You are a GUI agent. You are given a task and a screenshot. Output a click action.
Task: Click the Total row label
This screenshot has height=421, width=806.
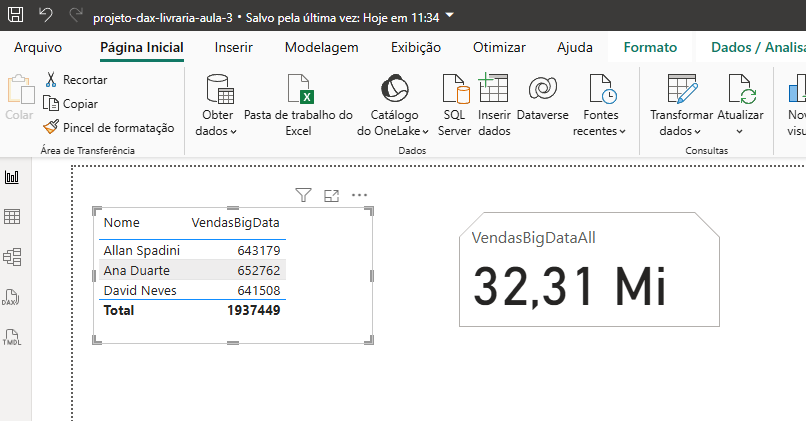pyautogui.click(x=119, y=310)
